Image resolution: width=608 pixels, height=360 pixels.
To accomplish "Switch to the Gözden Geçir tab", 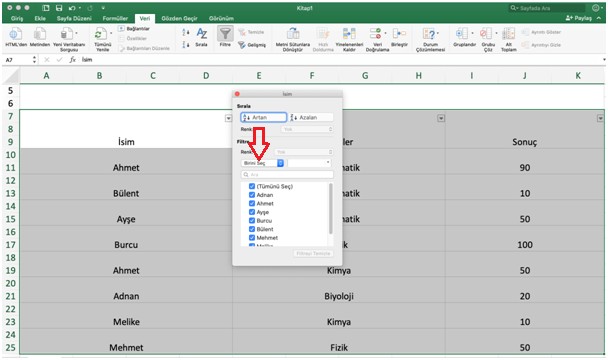I will [x=179, y=18].
